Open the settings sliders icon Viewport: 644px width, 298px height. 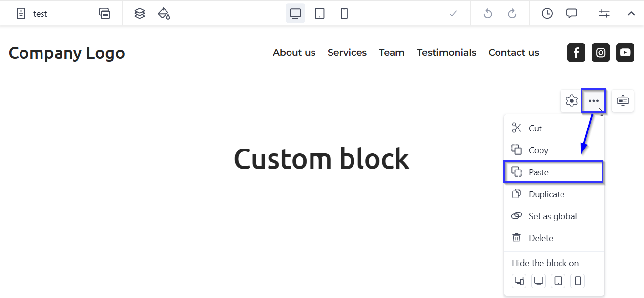pos(604,14)
